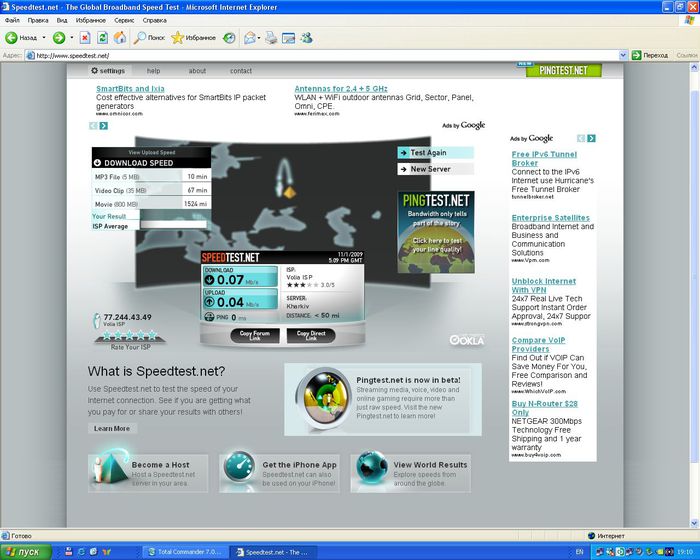Click the vertical scrollbar down arrow
700x560 pixels.
coord(695,522)
